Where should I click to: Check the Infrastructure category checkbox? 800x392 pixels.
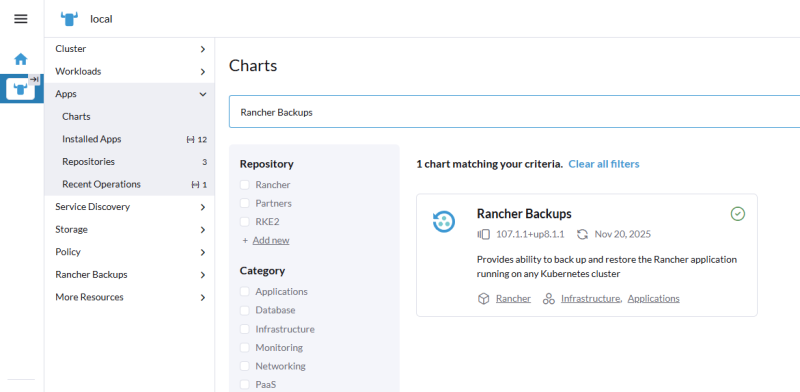(x=245, y=329)
